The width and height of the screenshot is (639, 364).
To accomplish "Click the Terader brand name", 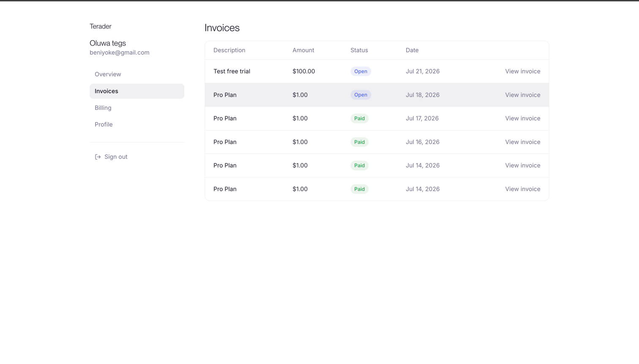I will point(101,26).
